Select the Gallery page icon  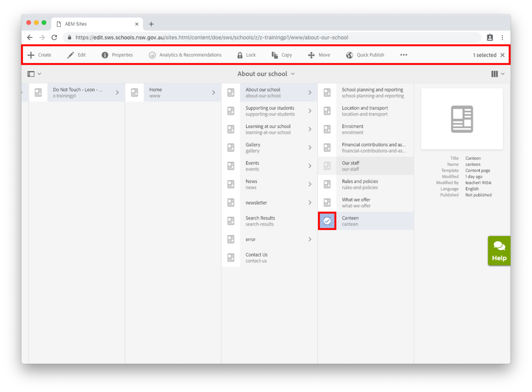point(231,148)
